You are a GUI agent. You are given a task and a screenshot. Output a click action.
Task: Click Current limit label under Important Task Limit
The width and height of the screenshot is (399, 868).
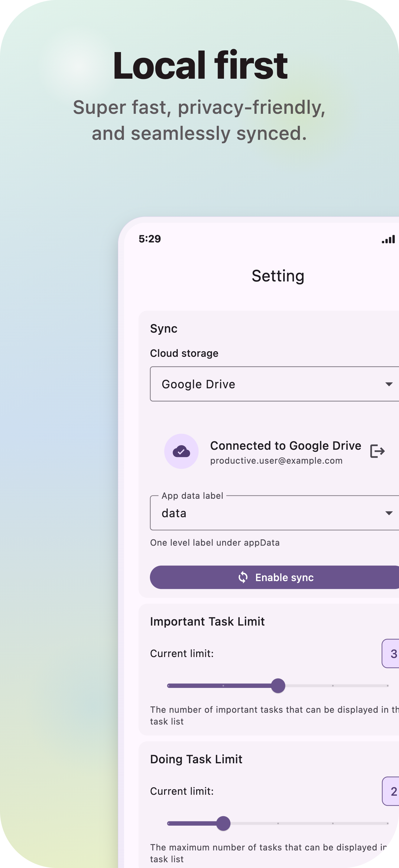pos(182,653)
